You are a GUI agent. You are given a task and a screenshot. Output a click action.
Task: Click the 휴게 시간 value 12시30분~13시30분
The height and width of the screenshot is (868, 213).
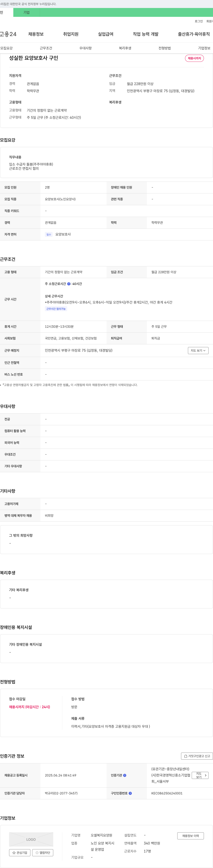pos(59,326)
